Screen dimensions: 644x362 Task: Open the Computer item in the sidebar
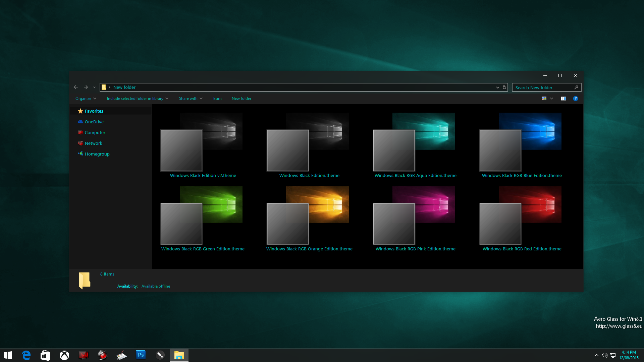95,132
